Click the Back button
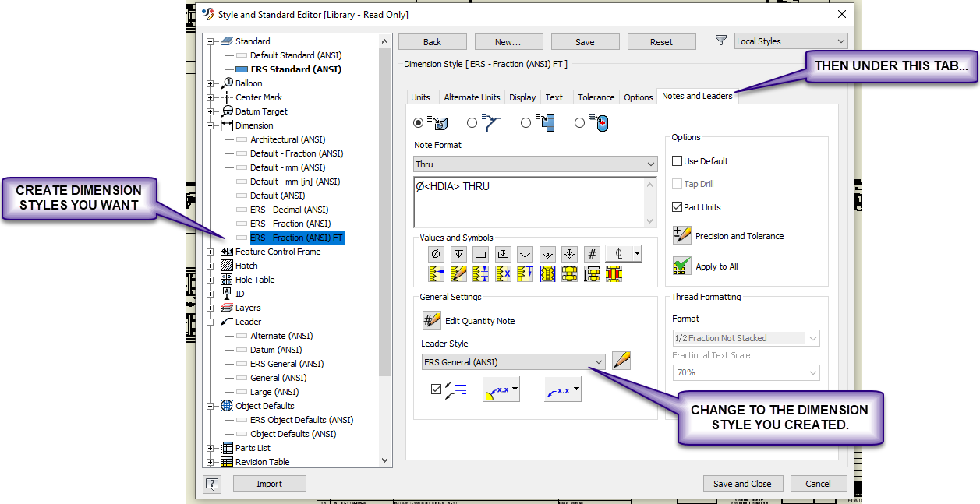This screenshot has width=980, height=504. tap(432, 42)
